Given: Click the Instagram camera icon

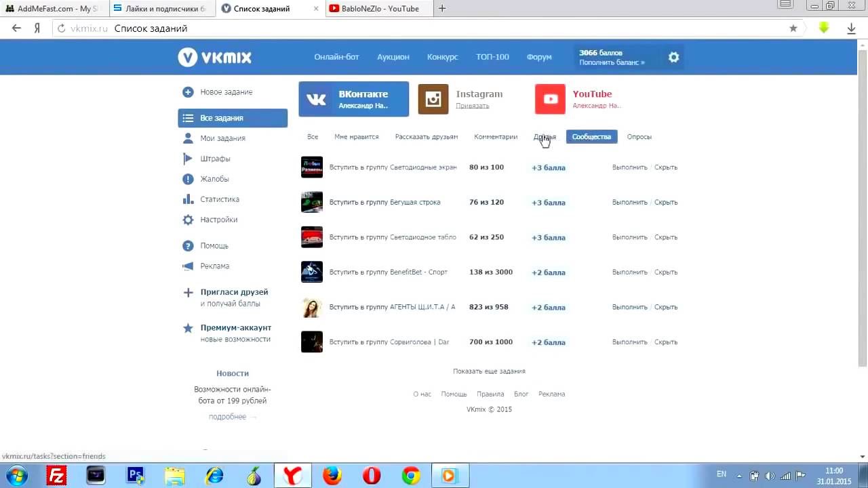Looking at the screenshot, I should 433,99.
